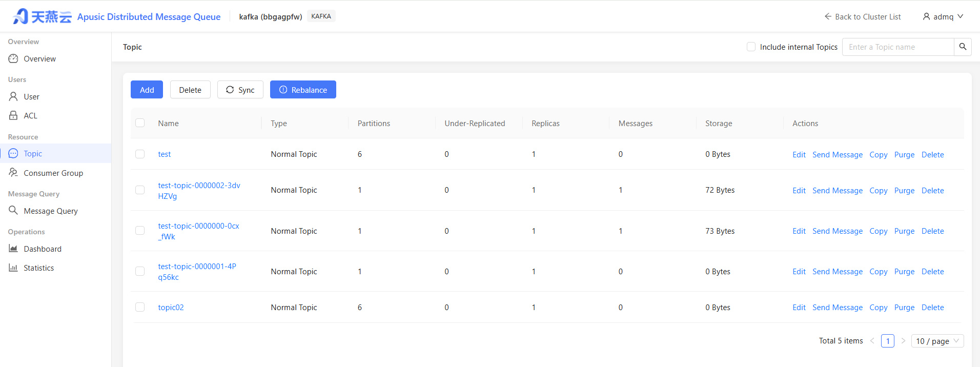Click into the Topic name search field

898,47
